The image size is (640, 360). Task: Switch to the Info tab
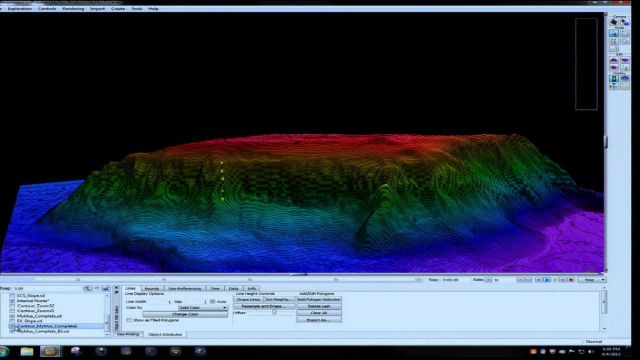coord(251,289)
